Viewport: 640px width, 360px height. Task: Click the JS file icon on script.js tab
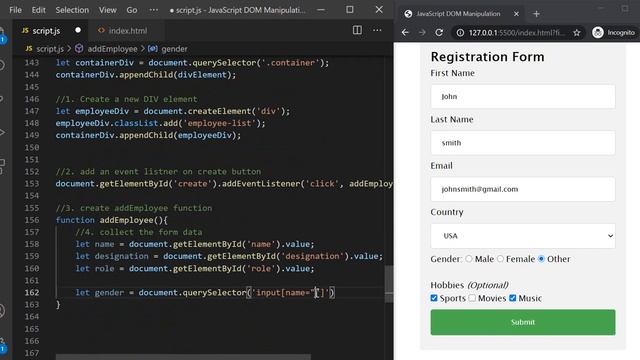pyautogui.click(x=25, y=31)
